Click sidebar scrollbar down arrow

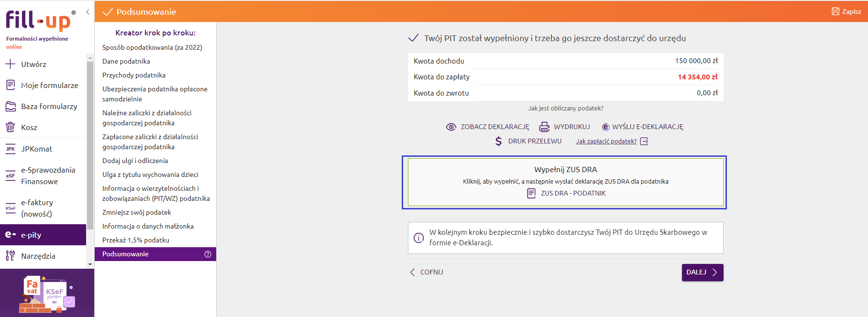point(90,264)
